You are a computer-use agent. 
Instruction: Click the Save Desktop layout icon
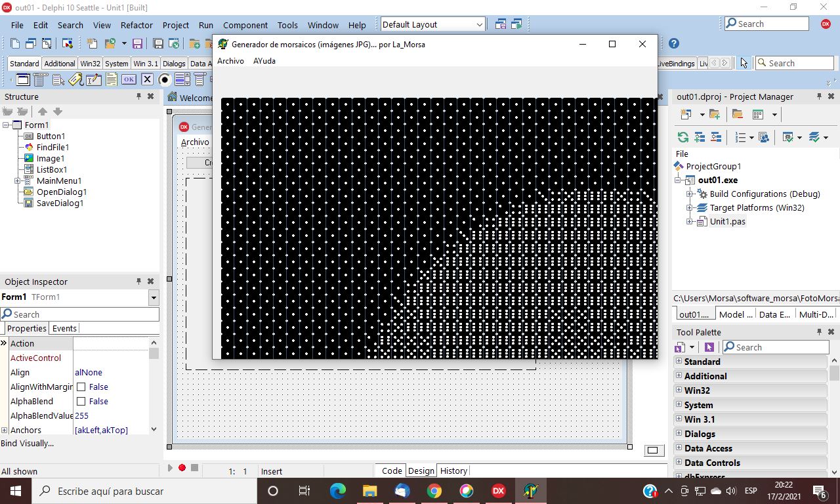[501, 24]
